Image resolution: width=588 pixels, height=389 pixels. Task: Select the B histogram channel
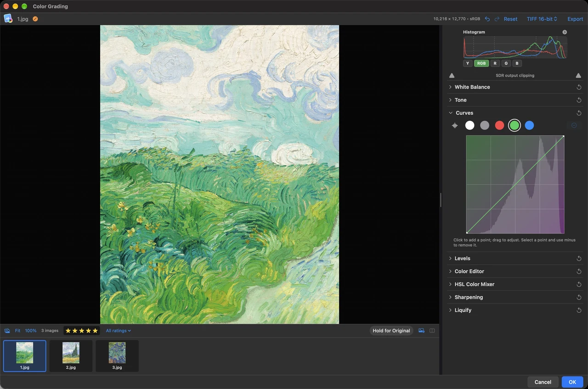pyautogui.click(x=517, y=63)
